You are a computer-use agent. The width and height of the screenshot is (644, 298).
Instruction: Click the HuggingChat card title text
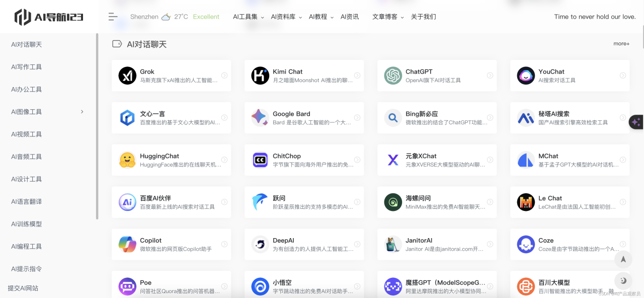click(159, 156)
